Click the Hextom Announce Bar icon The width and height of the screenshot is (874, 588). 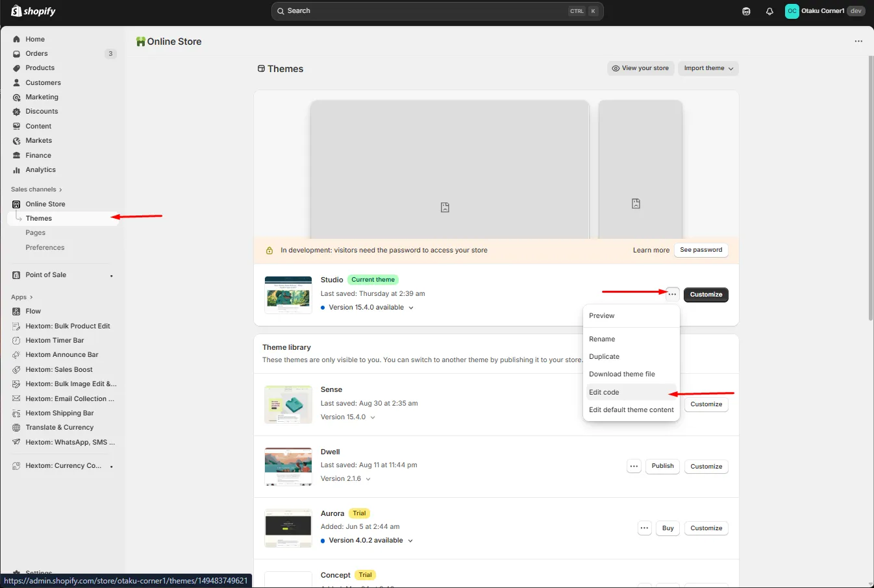[x=17, y=355]
